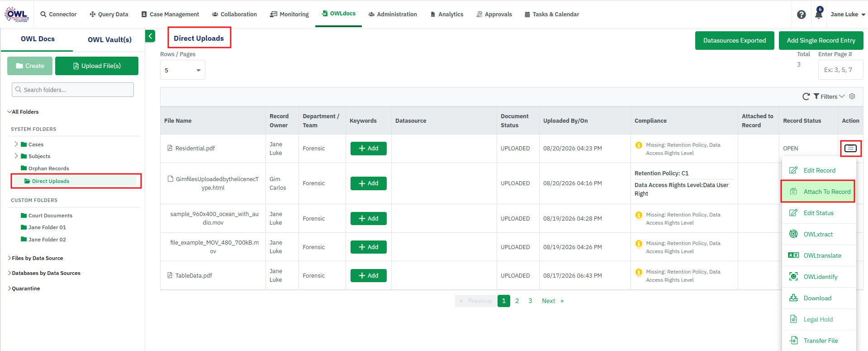The height and width of the screenshot is (351, 868).
Task: Click the OWLxtract icon in the action menu
Action: (793, 234)
